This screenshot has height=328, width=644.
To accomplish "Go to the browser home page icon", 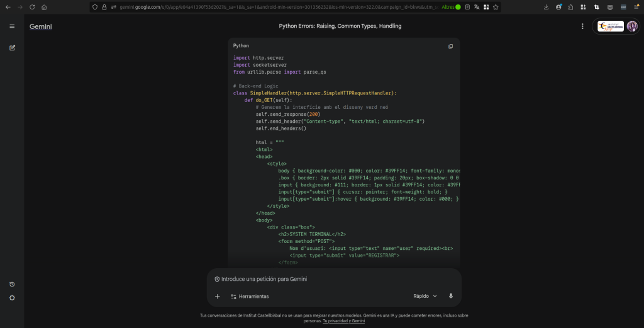I will click(44, 7).
